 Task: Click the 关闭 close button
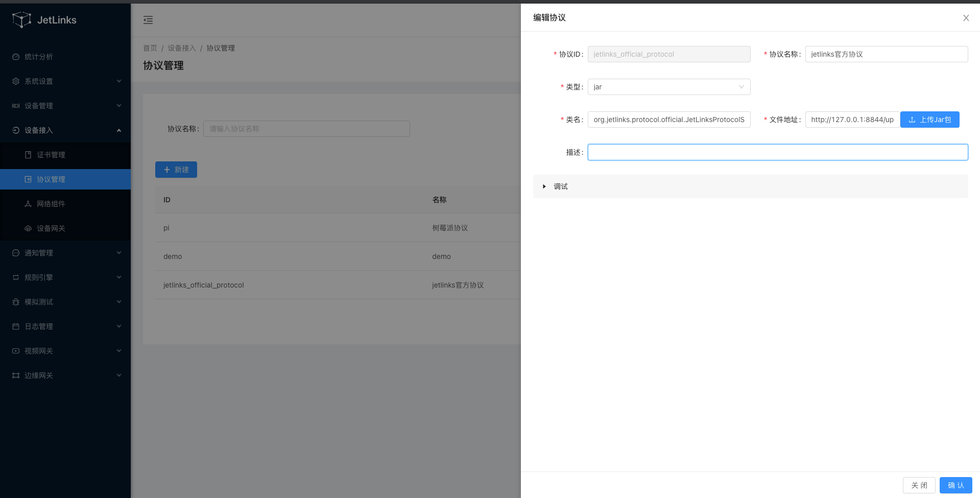pyautogui.click(x=919, y=485)
